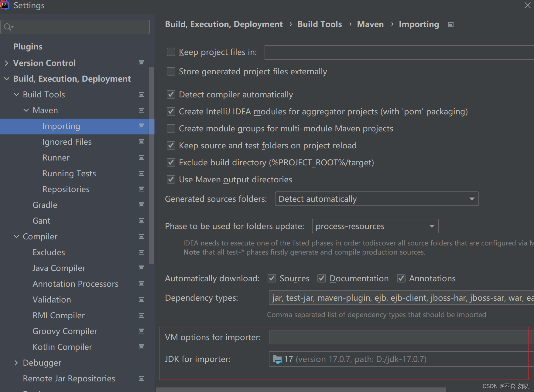Click the project-level icon beside Annotation Processors
The image size is (534, 392).
coord(142,284)
